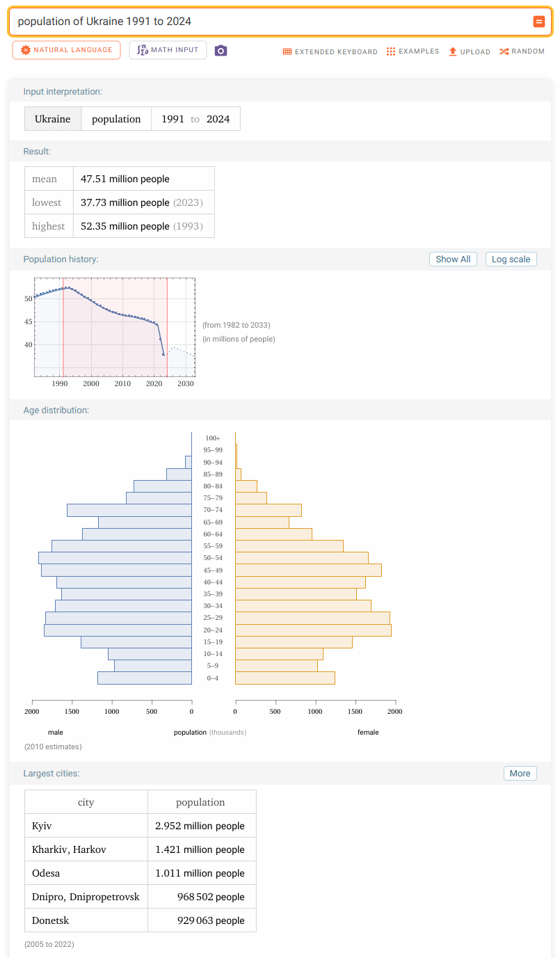The width and height of the screenshot is (560, 958).
Task: Click the Kharkiv, Harkov city entry
Action: pyautogui.click(x=69, y=849)
